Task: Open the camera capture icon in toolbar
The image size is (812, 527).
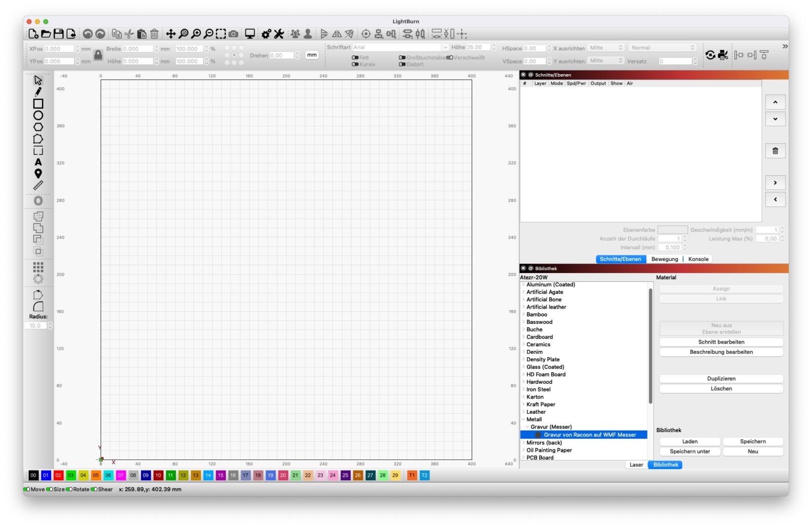Action: 233,34
